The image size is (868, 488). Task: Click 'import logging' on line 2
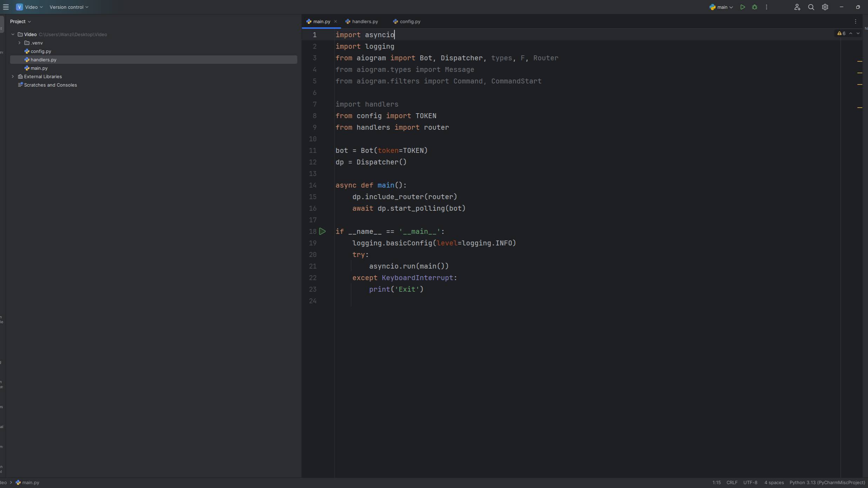coord(365,46)
